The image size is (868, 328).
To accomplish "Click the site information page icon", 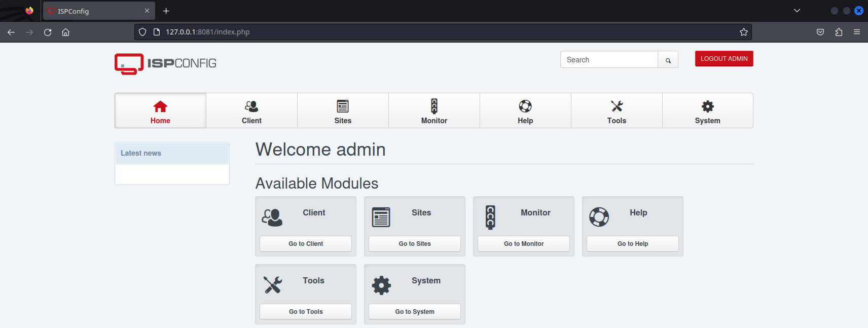I will click(x=157, y=32).
